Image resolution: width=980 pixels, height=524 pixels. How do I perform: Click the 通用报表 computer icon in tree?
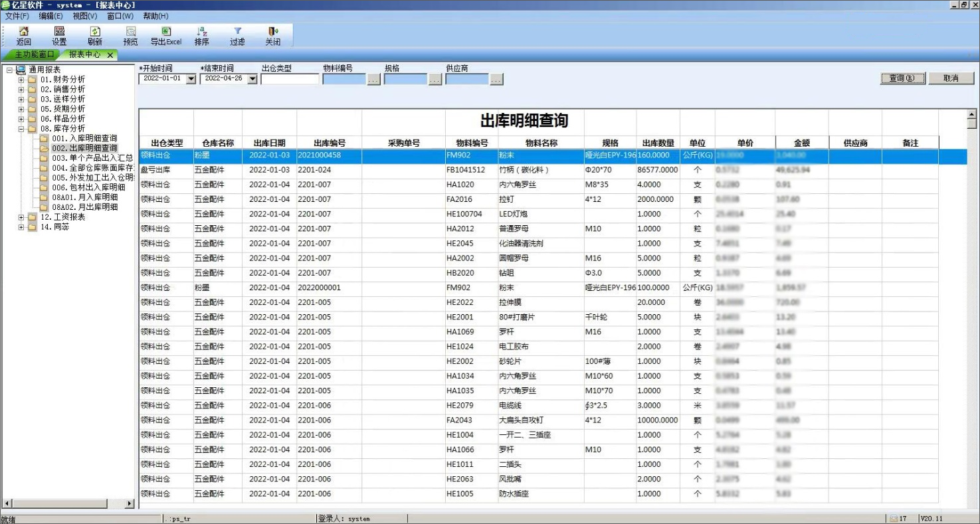[21, 70]
